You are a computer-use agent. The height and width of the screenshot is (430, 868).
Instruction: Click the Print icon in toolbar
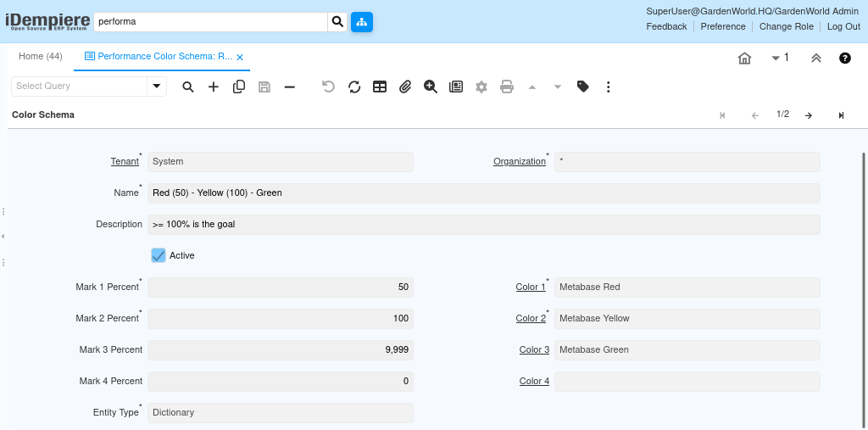(507, 87)
